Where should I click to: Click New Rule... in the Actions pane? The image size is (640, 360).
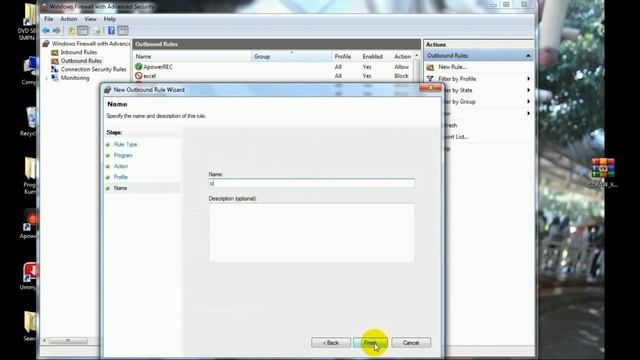452,67
